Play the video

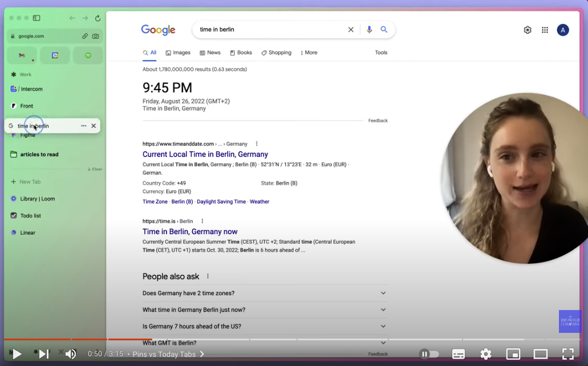(16, 353)
